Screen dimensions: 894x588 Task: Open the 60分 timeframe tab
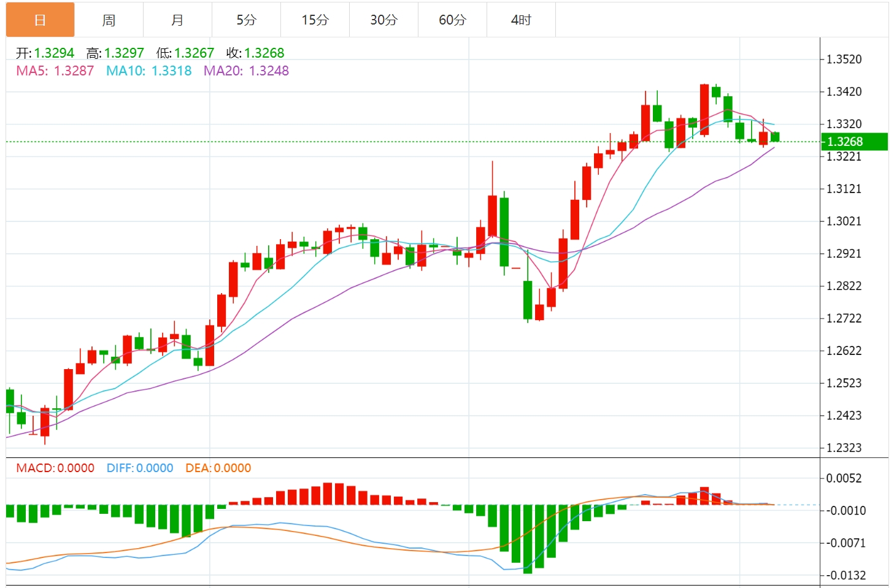point(453,20)
